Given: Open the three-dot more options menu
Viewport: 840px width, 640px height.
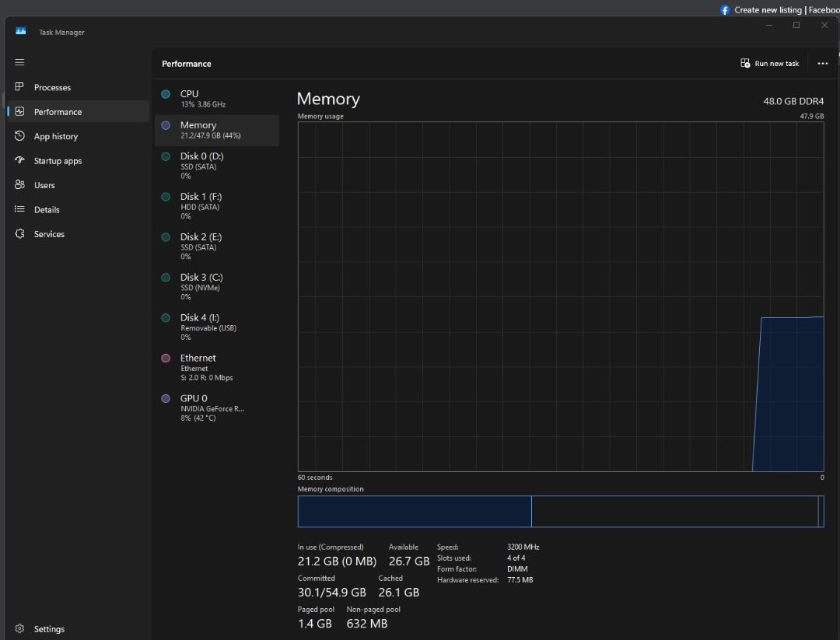Looking at the screenshot, I should coord(822,63).
